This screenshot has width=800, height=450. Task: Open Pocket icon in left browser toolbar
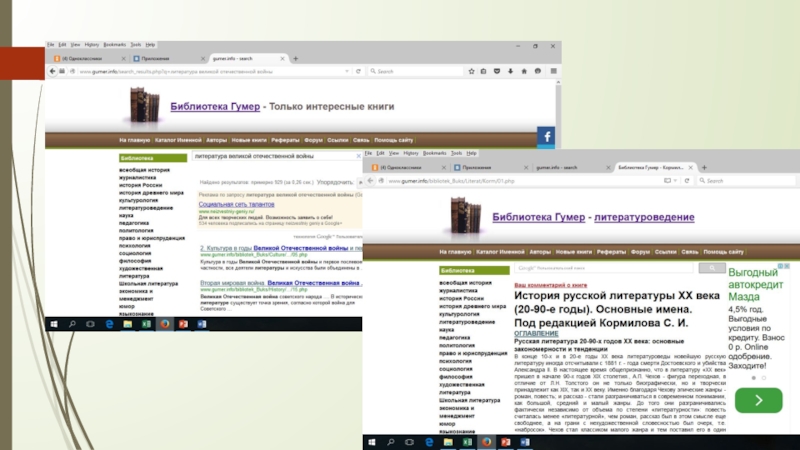click(497, 71)
